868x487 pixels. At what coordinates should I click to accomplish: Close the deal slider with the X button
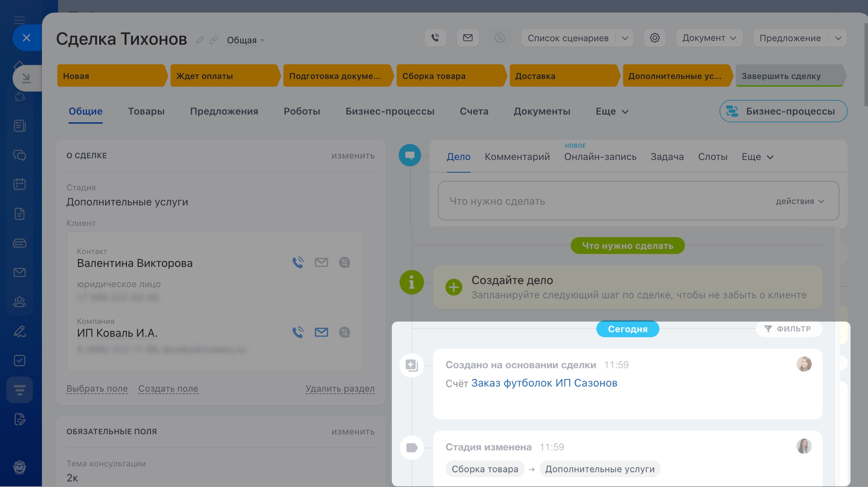(x=27, y=38)
